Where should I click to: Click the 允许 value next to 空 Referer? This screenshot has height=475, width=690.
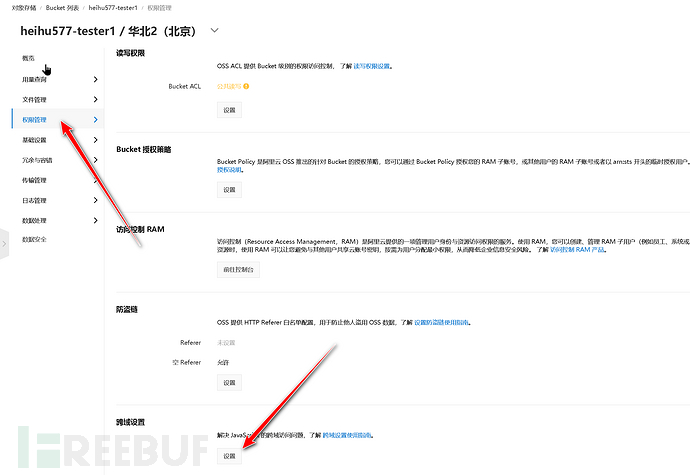click(x=223, y=362)
